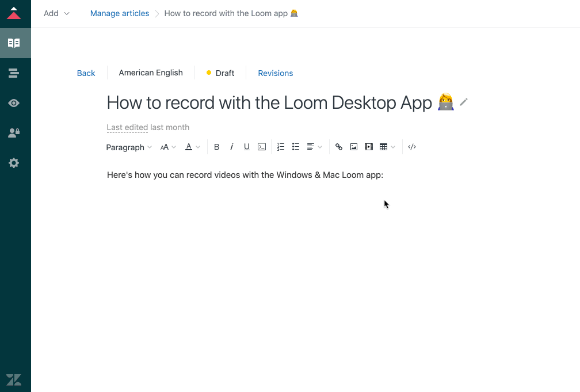
Task: Click the pencil icon to edit the title
Action: (464, 102)
